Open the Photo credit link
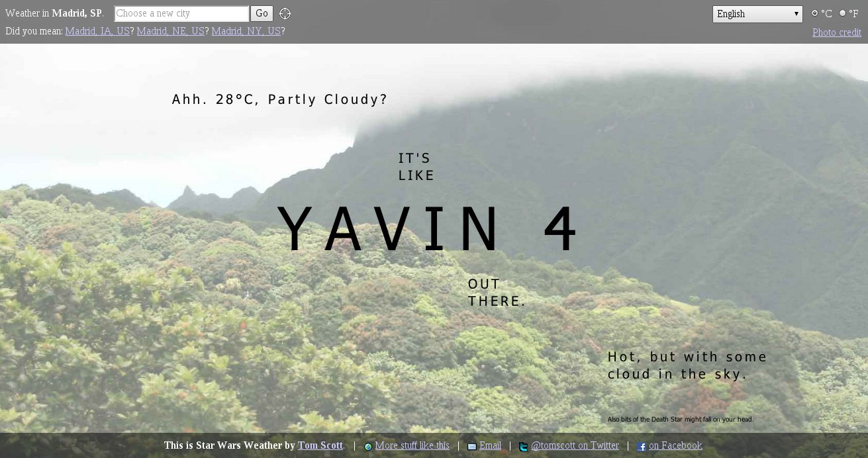The height and width of the screenshot is (458, 868). [x=837, y=32]
